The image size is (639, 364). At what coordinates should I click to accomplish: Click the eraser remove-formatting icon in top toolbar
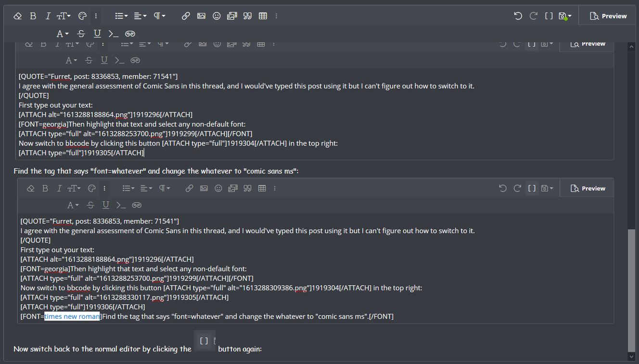click(18, 16)
